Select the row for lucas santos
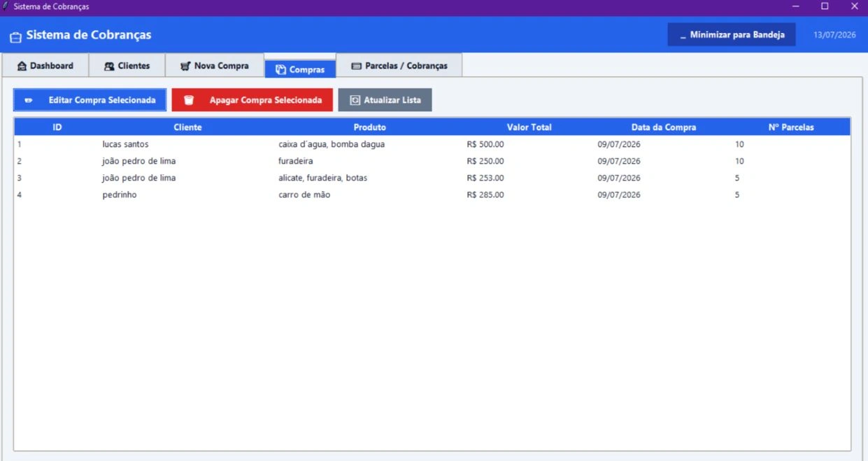The image size is (868, 461). [x=432, y=144]
